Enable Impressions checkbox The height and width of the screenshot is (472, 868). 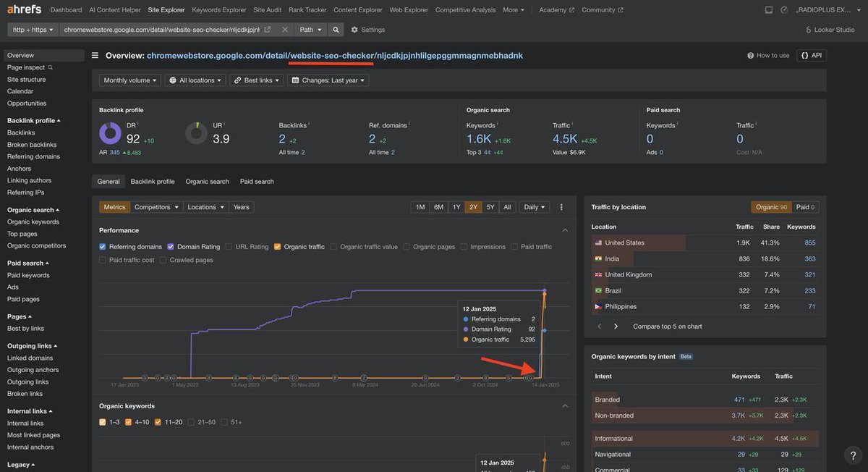coord(464,247)
